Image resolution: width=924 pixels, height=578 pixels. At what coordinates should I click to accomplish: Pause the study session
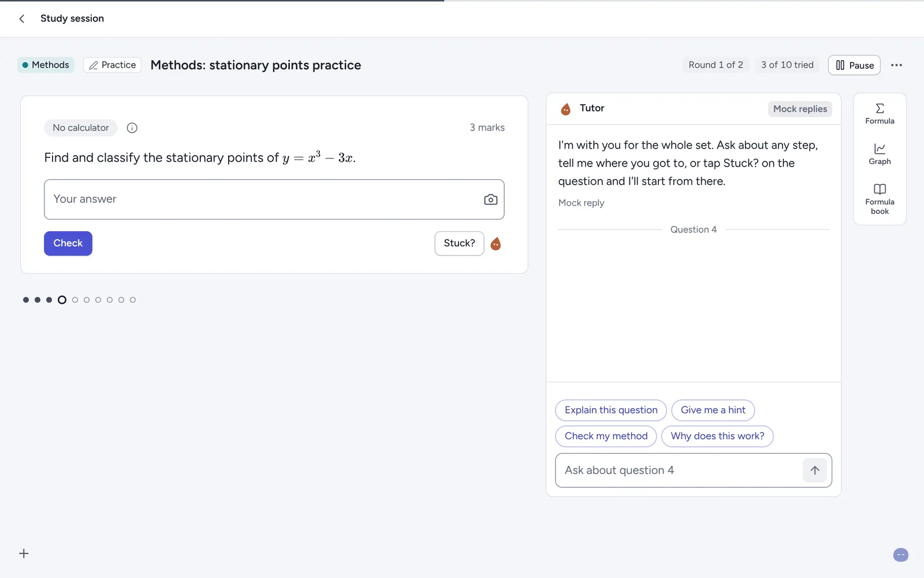pyautogui.click(x=854, y=65)
